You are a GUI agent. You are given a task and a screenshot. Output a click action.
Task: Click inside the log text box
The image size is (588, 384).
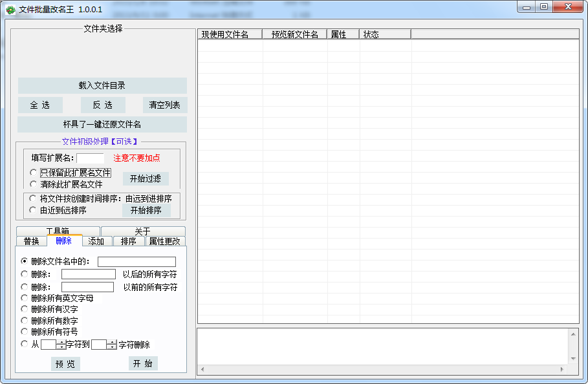click(383, 347)
